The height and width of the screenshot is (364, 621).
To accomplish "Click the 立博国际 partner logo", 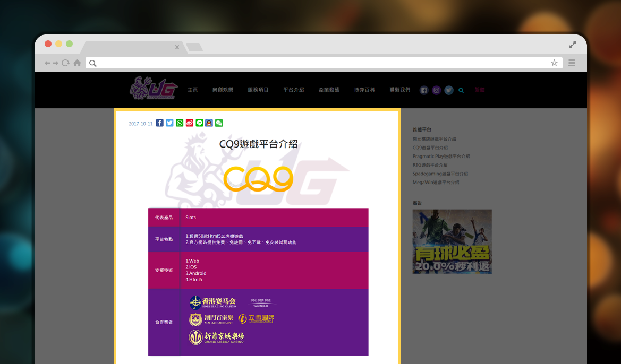I will (256, 318).
